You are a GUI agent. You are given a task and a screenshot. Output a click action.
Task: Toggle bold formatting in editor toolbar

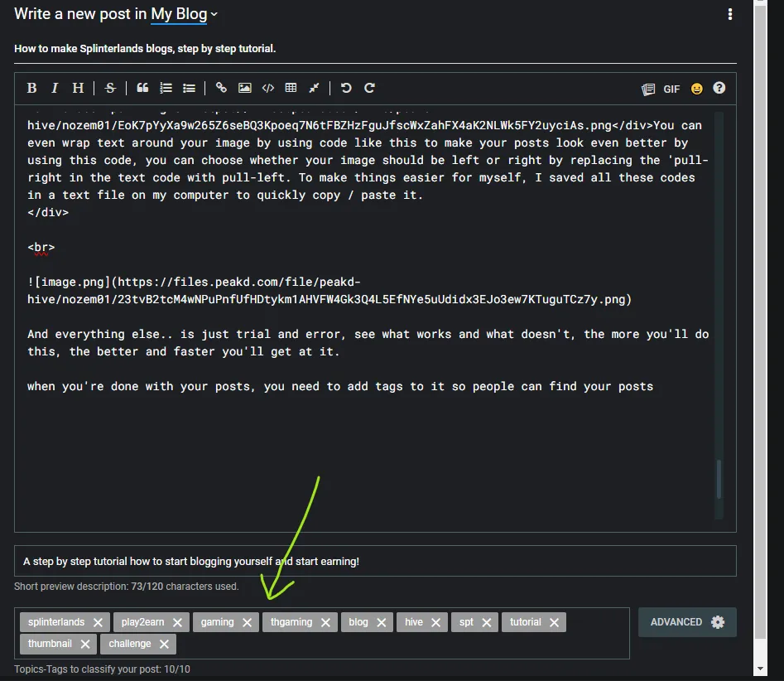pyautogui.click(x=31, y=88)
